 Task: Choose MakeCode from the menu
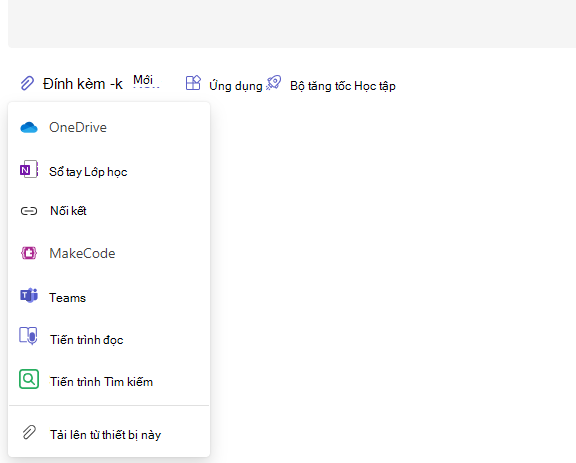click(109, 253)
